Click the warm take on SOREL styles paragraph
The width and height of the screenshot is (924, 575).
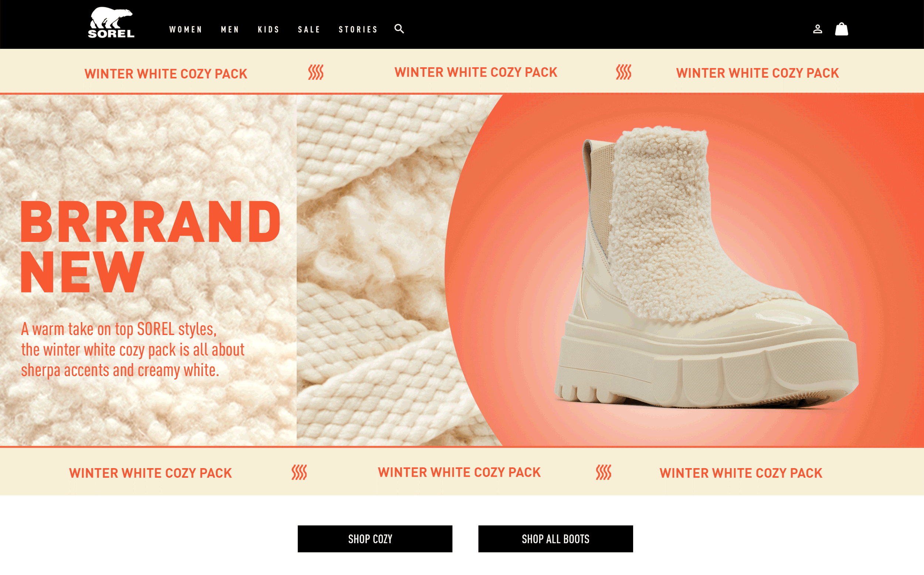click(x=133, y=350)
